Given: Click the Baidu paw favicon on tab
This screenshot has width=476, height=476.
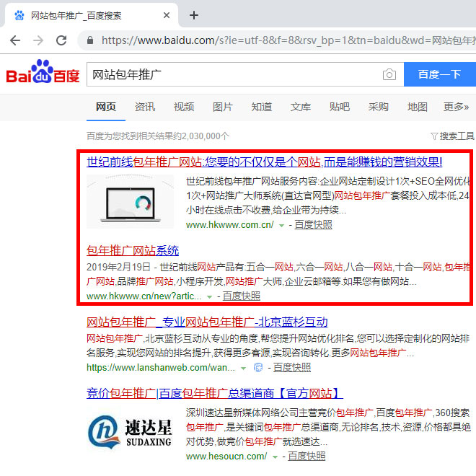Looking at the screenshot, I should [19, 15].
